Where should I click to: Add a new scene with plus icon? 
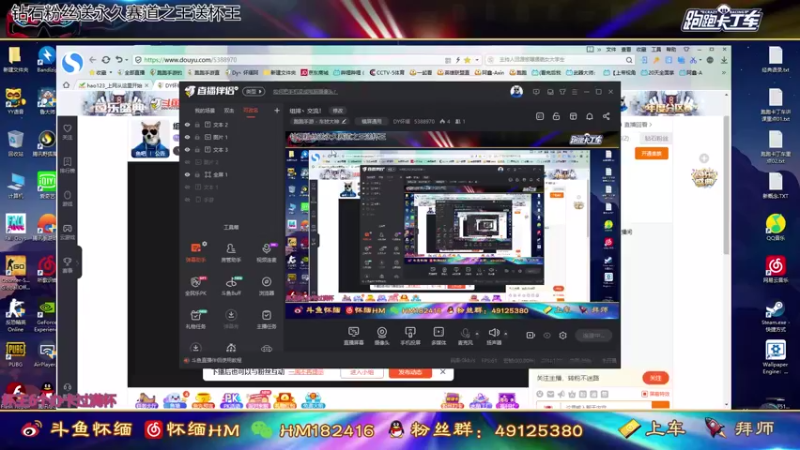pos(277,110)
